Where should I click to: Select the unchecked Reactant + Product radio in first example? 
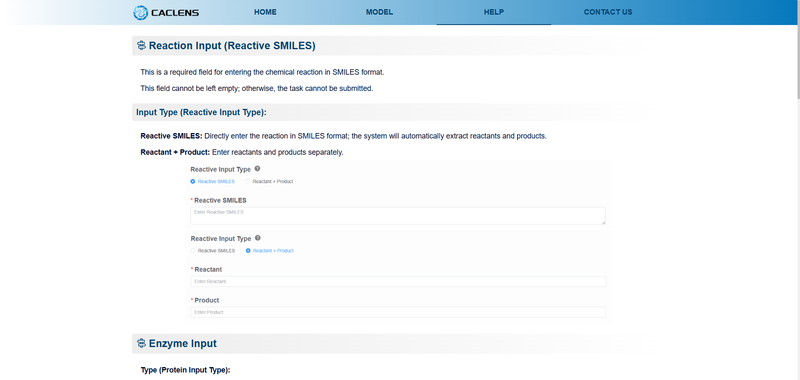coord(248,181)
